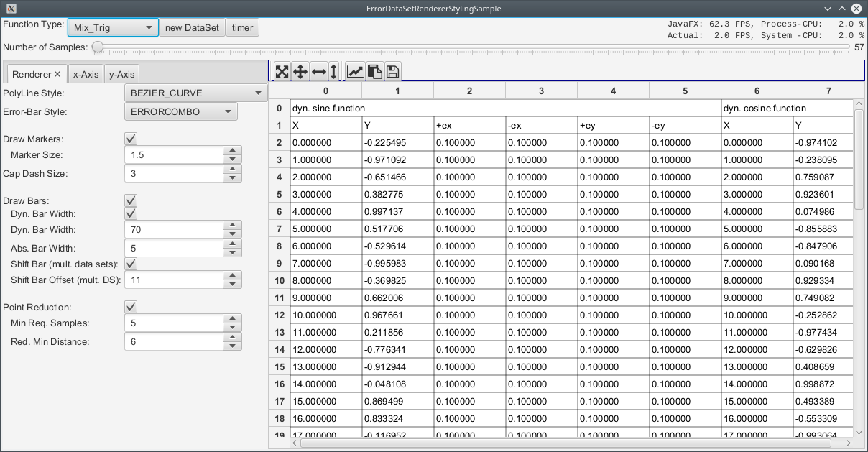Screen dimensions: 868x452
Task: Switch to the y-Axis tab
Action: tap(121, 74)
